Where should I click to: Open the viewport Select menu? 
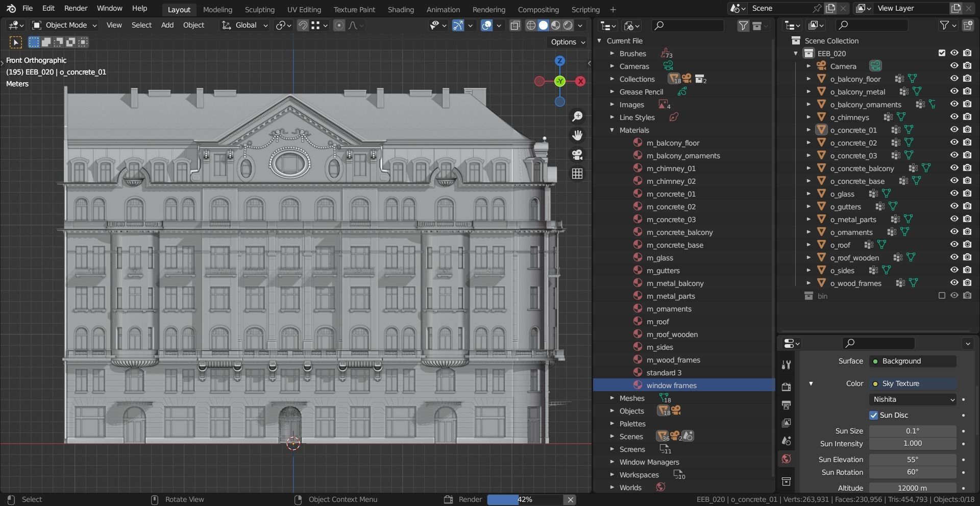coord(141,25)
